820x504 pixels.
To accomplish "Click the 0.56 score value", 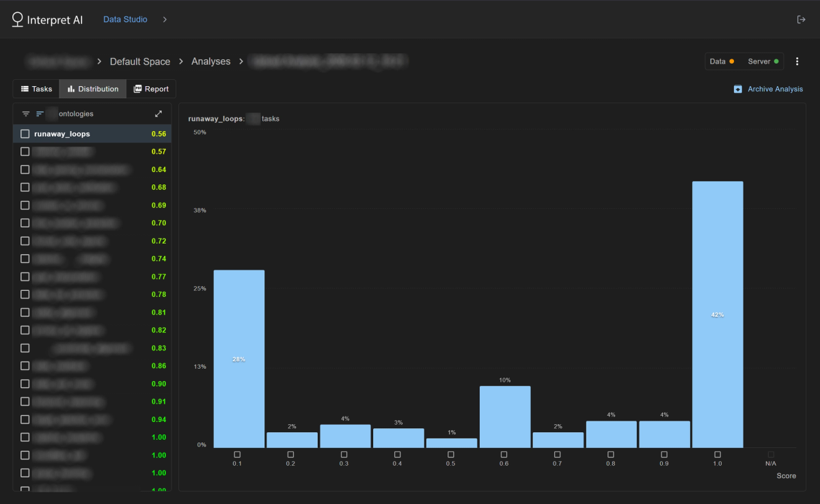I will [x=159, y=134].
